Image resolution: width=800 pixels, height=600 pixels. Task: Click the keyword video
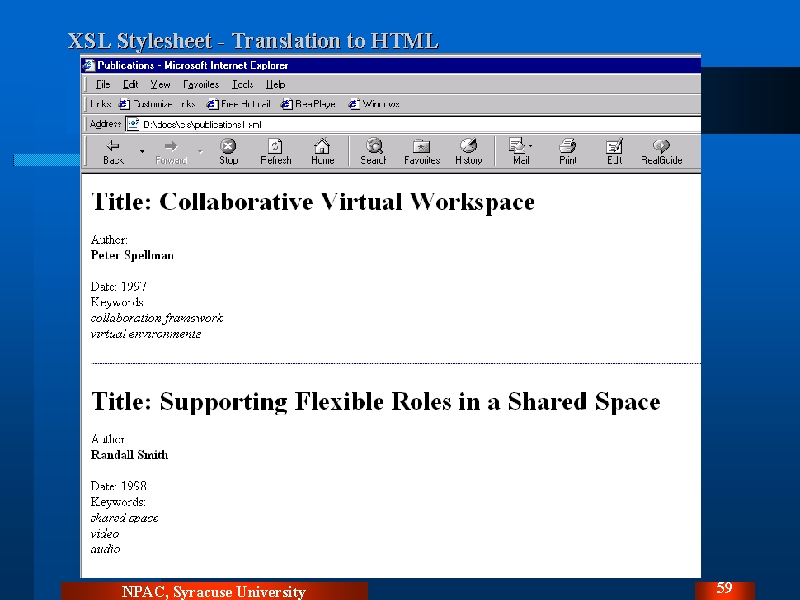(x=105, y=534)
